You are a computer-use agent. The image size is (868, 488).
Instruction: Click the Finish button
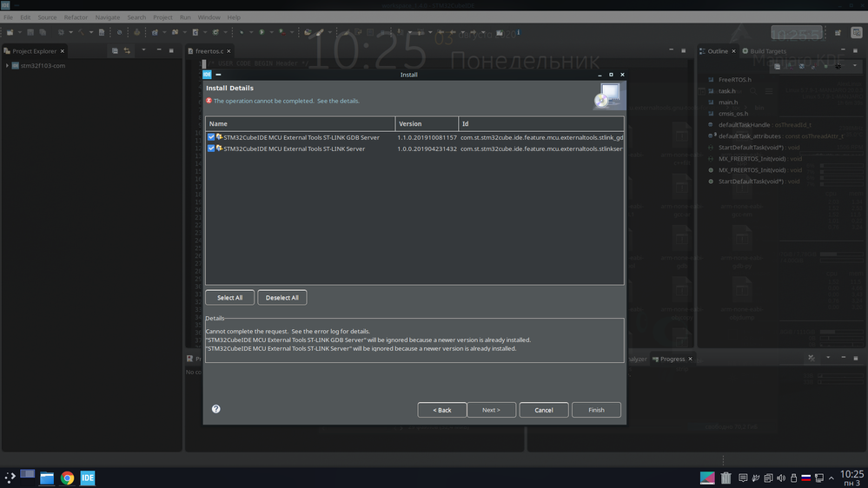(x=596, y=410)
